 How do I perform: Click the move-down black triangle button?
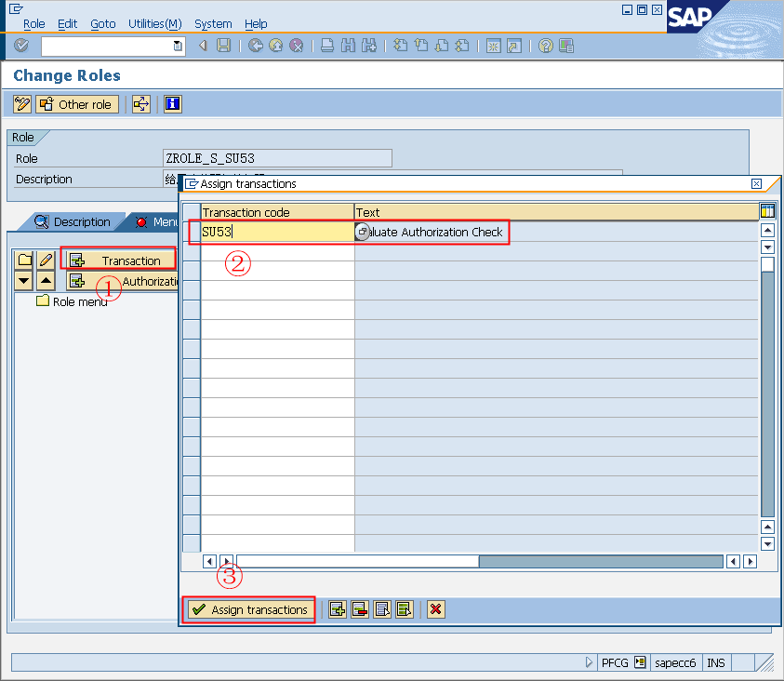(x=24, y=281)
